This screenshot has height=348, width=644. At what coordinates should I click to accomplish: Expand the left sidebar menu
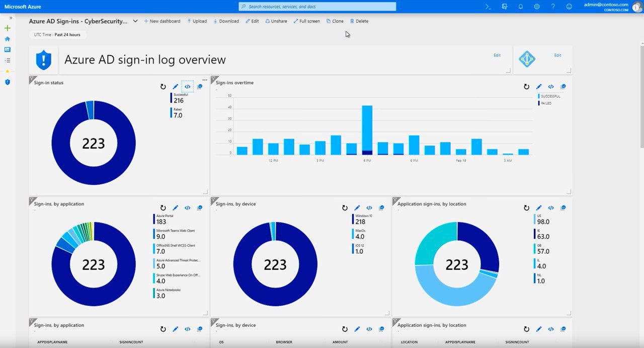point(11,18)
